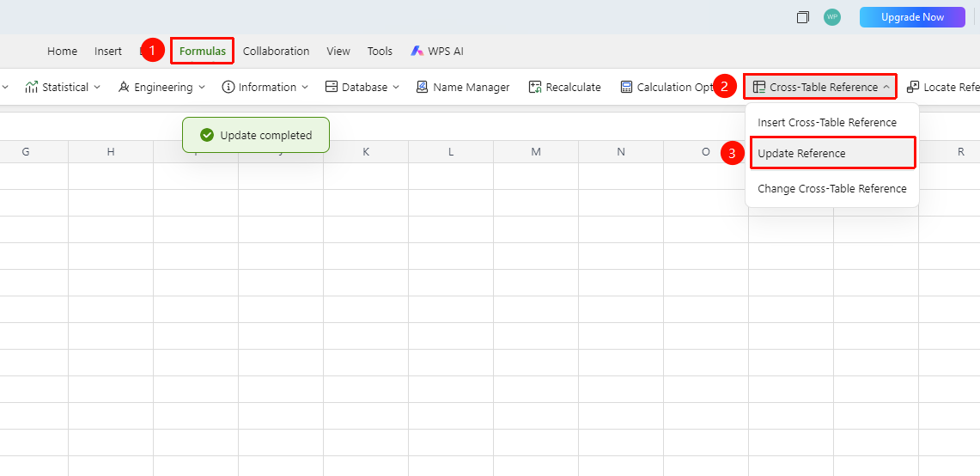Expand the Database dropdown arrow
The width and height of the screenshot is (980, 476).
396,87
